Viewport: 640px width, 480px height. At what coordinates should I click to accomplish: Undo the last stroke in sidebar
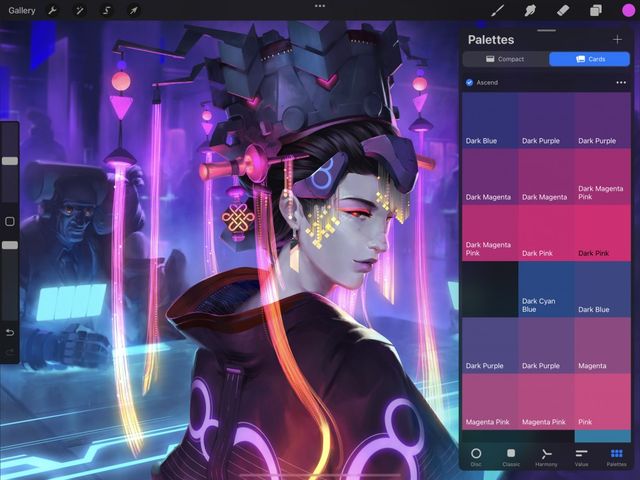click(x=10, y=333)
